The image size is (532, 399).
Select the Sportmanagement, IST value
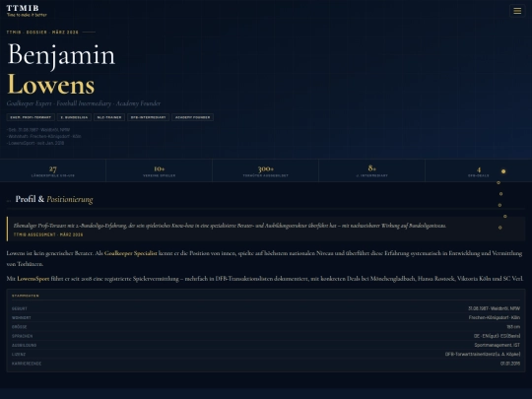click(x=498, y=345)
